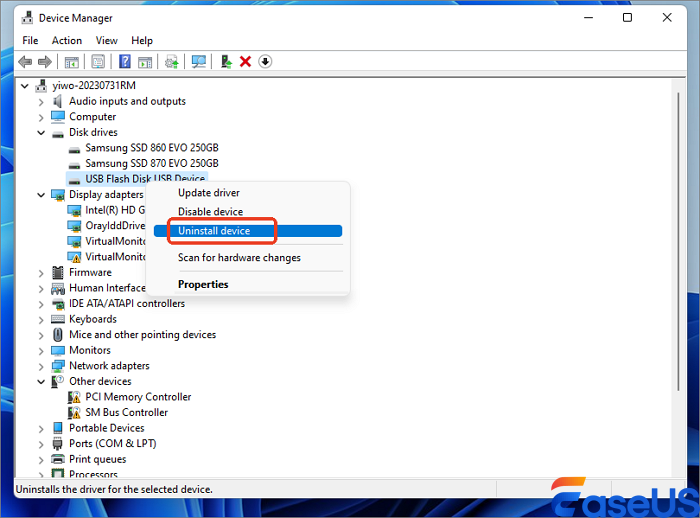The image size is (700, 518).
Task: Collapse the Display adapters chevron
Action: tap(41, 195)
